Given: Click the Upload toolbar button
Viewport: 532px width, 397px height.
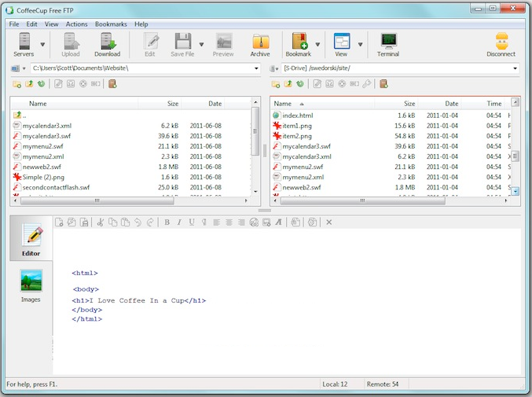Looking at the screenshot, I should pos(71,44).
